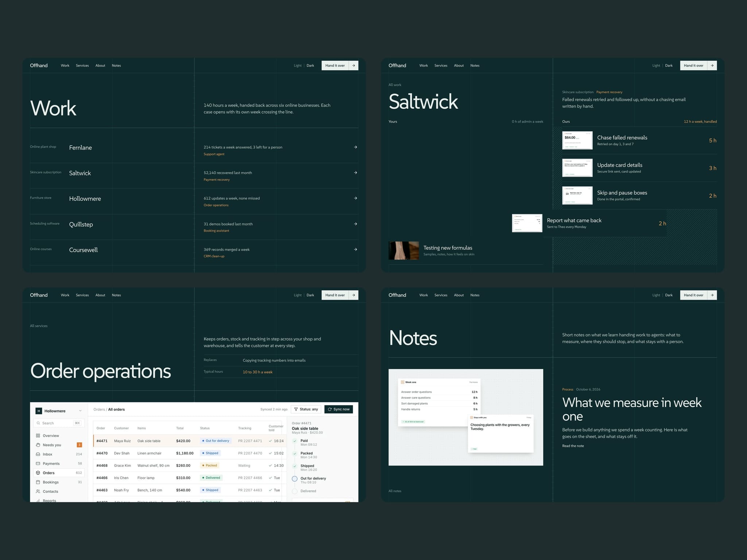The width and height of the screenshot is (747, 560).
Task: Switch to Light theme in Work page header
Action: 298,66
